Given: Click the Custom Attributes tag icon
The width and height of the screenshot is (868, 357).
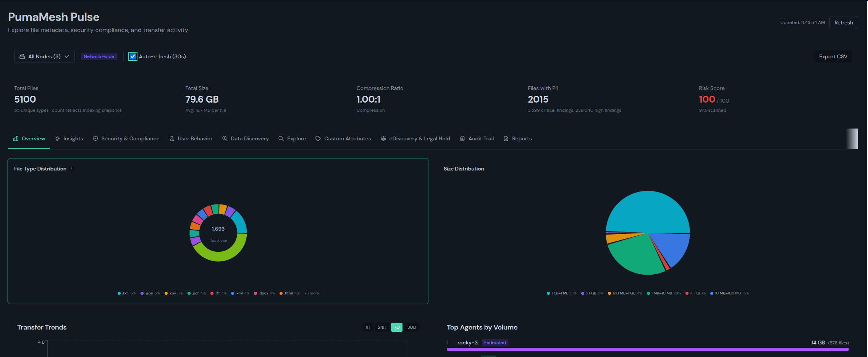Looking at the screenshot, I should pos(318,138).
